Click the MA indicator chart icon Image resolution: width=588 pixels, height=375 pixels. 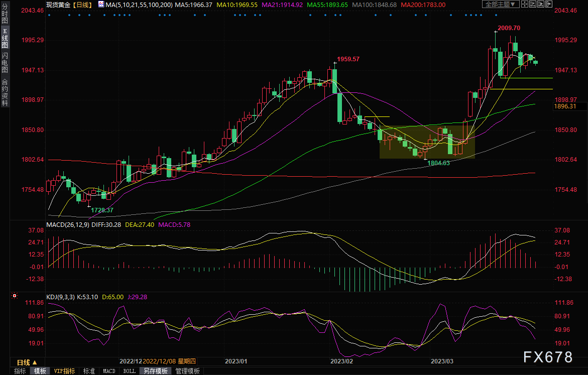click(101, 4)
